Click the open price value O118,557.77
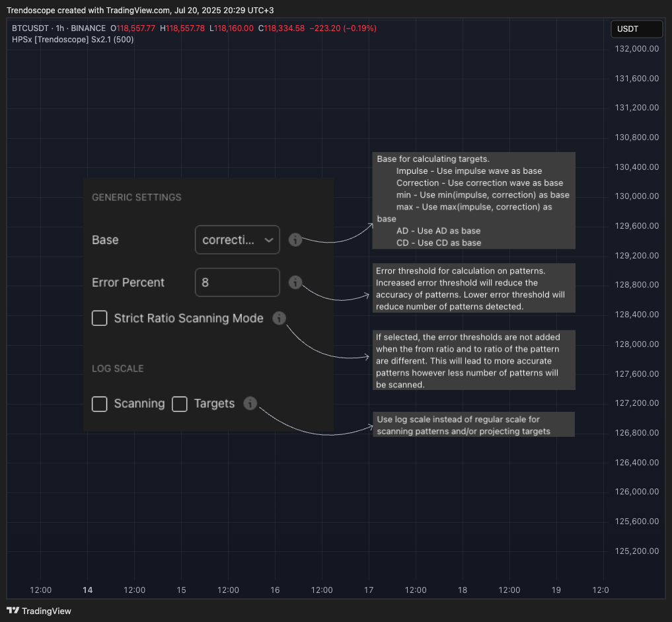672x622 pixels. coord(133,28)
